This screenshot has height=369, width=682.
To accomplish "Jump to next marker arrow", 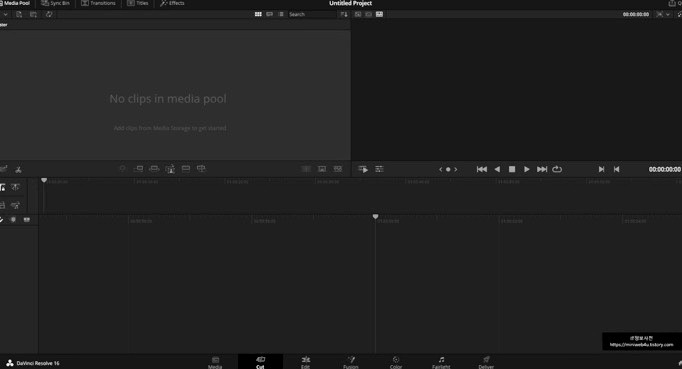I will pos(456,169).
